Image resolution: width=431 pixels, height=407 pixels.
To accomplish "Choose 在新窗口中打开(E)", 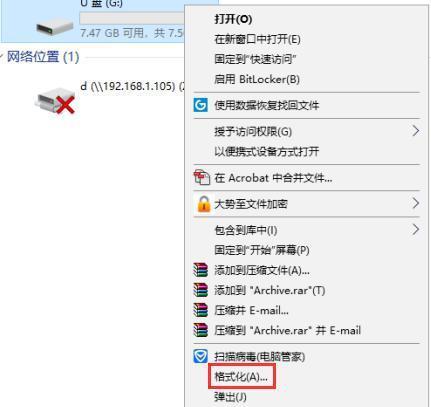I will [x=257, y=39].
